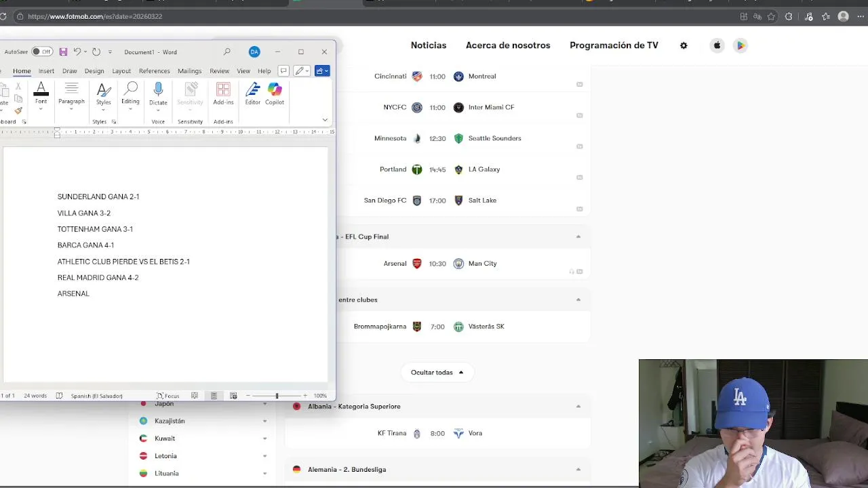Open the References tab in Word

tap(155, 70)
